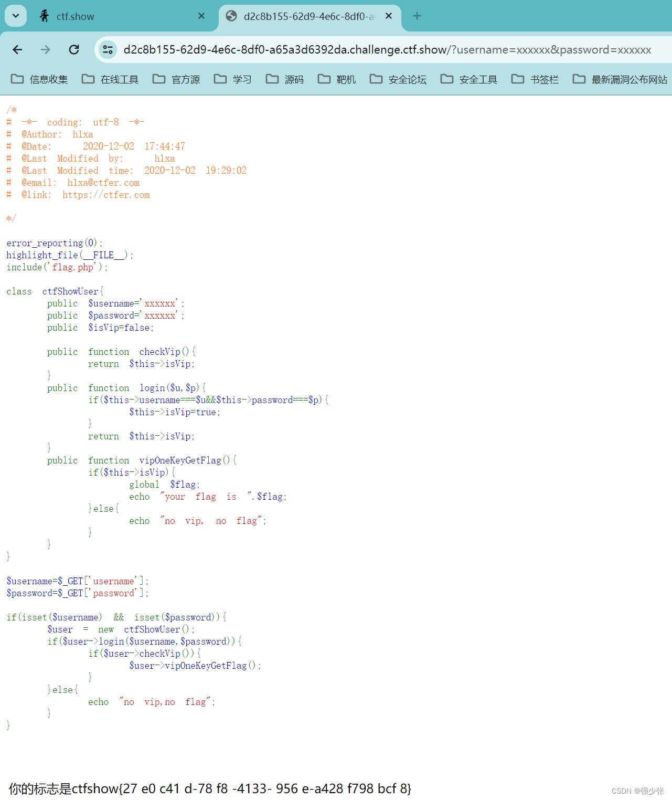
Task: Click the globe favicon on challenge tab
Action: [231, 16]
